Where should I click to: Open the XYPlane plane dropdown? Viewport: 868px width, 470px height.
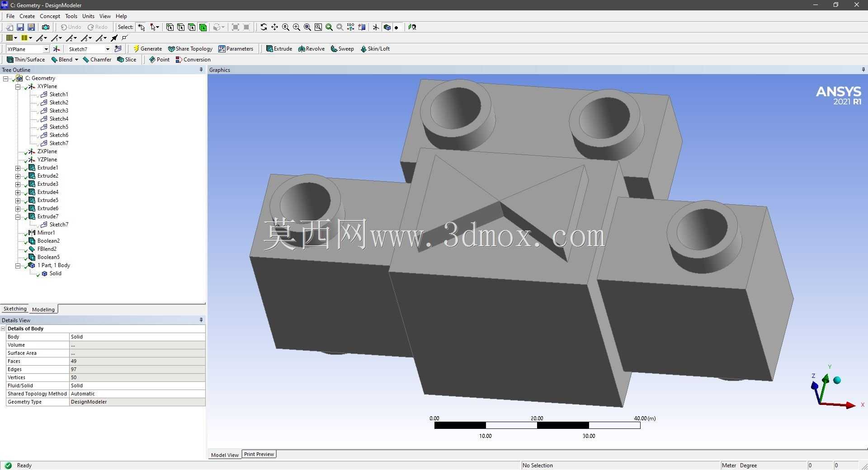(46, 49)
